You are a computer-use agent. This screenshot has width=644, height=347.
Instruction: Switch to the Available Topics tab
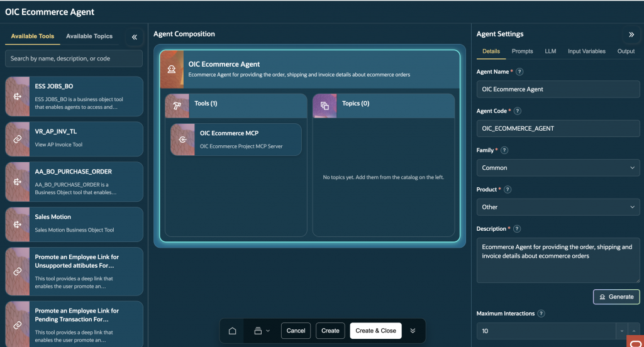click(x=89, y=36)
